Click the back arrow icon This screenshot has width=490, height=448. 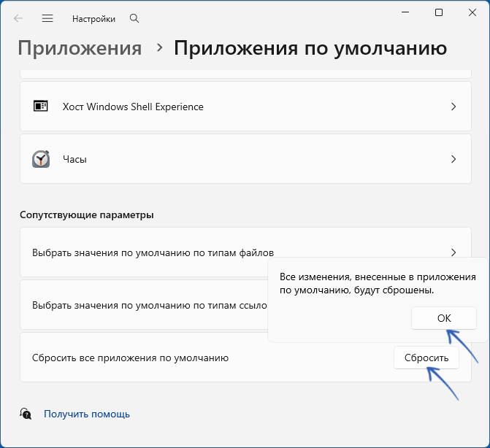click(x=18, y=19)
